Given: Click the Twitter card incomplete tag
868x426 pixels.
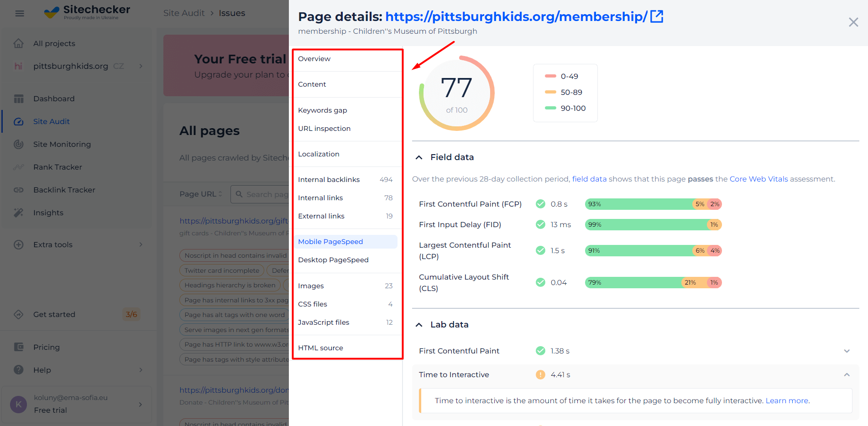Looking at the screenshot, I should 222,270.
